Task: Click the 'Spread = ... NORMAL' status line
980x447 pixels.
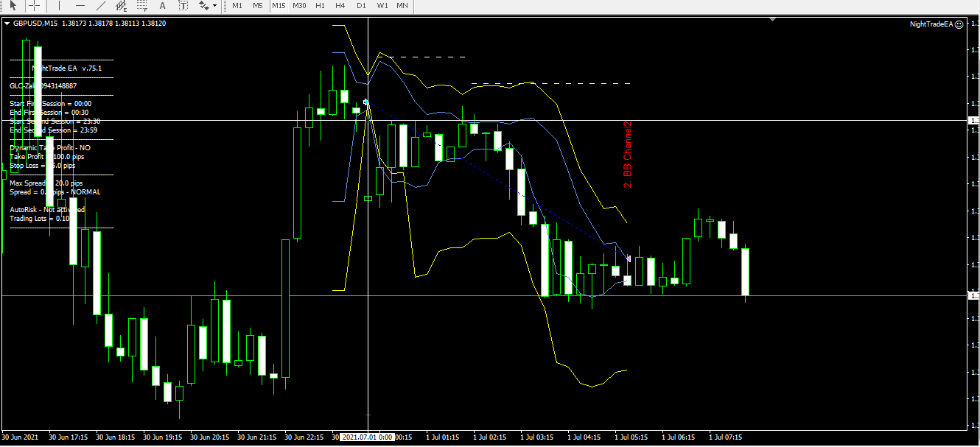Action: tap(55, 192)
